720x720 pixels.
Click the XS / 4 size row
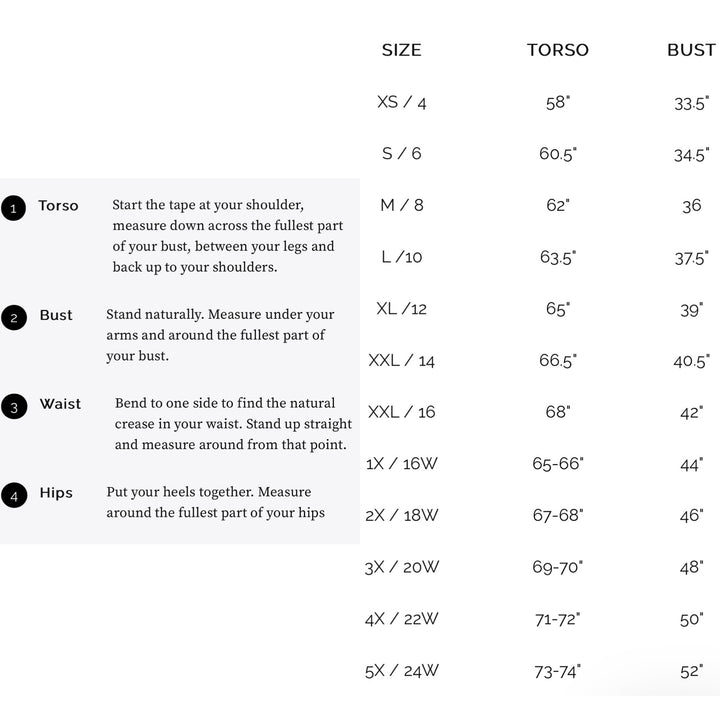[x=401, y=102]
